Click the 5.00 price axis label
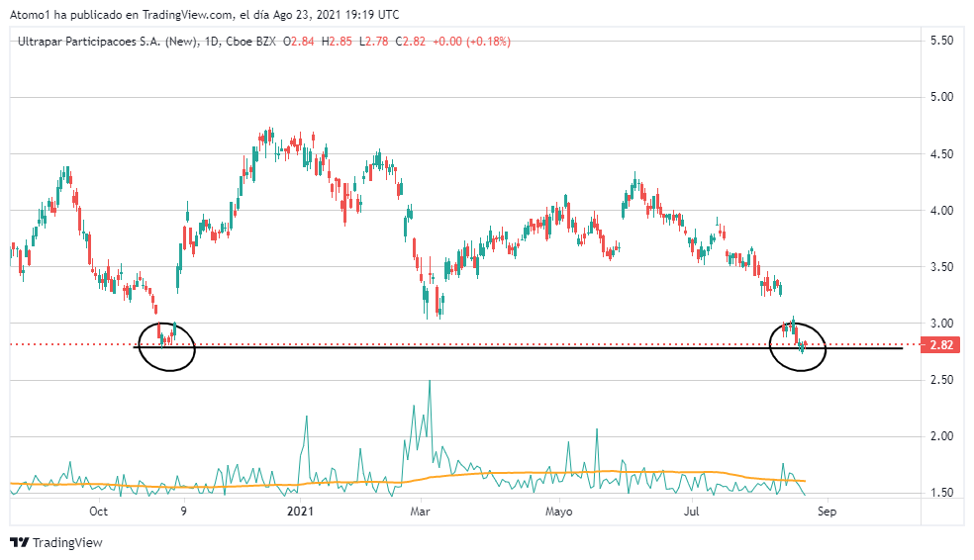The height and width of the screenshot is (560, 974). [941, 97]
